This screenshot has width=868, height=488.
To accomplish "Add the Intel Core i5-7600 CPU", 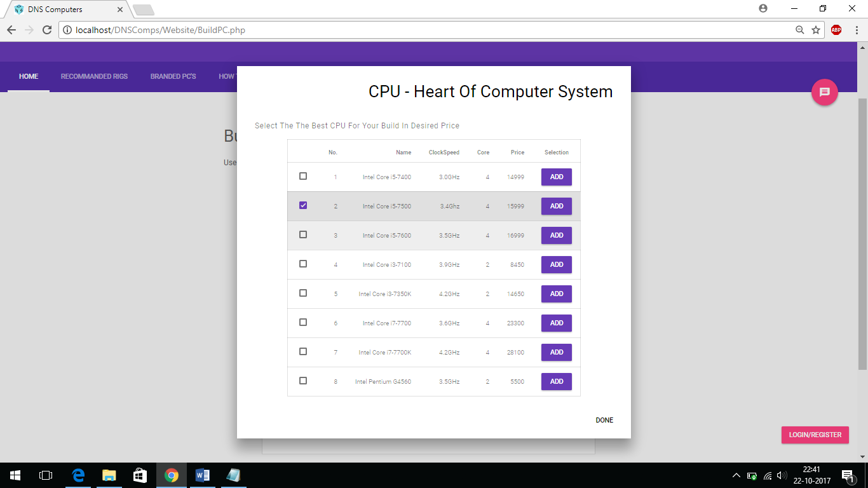I will tap(557, 236).
